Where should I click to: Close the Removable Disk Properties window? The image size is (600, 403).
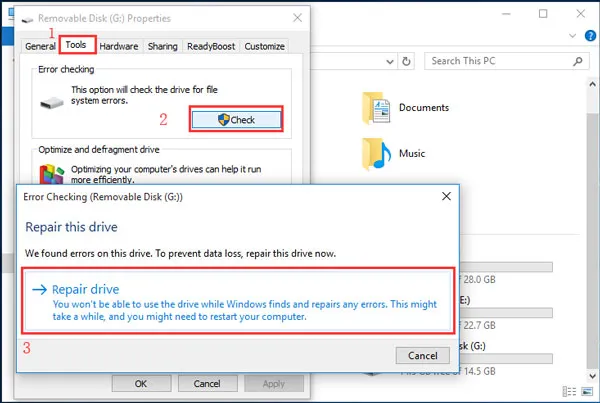(x=297, y=18)
